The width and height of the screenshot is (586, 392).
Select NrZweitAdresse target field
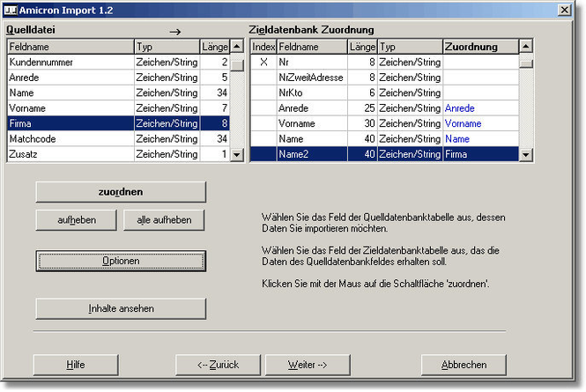pyautogui.click(x=384, y=78)
